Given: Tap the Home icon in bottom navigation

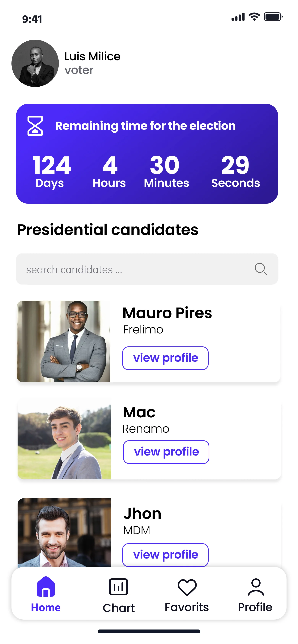Looking at the screenshot, I should (46, 587).
